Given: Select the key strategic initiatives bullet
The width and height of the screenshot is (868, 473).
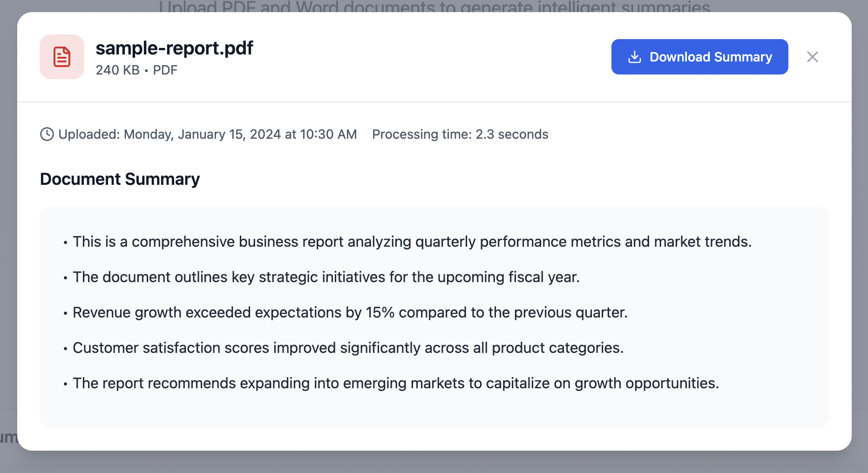Looking at the screenshot, I should [x=326, y=277].
